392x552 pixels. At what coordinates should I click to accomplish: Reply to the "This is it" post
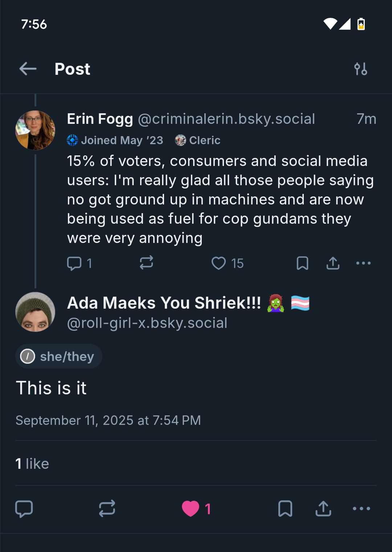(24, 508)
